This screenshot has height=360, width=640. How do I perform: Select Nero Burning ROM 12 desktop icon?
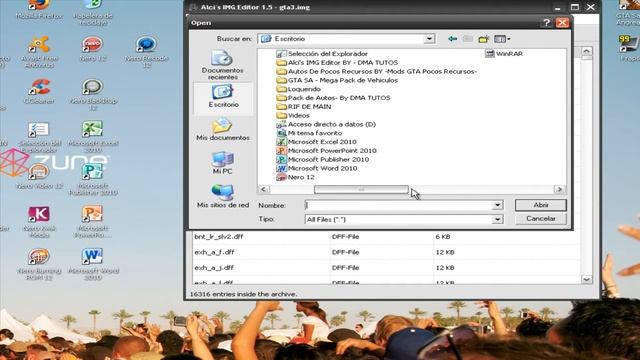39,264
